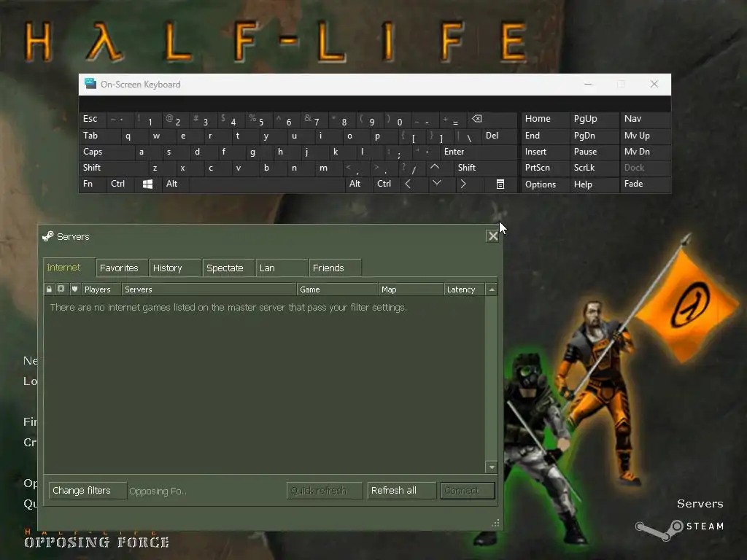This screenshot has height=560, width=747.
Task: Click the secure shield column icon
Action: point(74,289)
